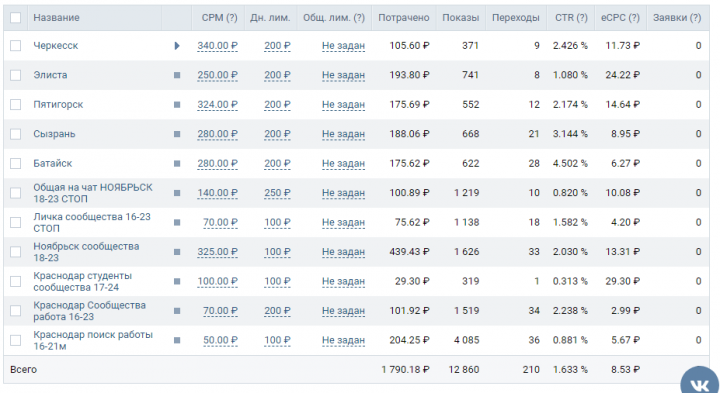
Task: Click Сызрань clicks count 21
Action: coord(534,134)
